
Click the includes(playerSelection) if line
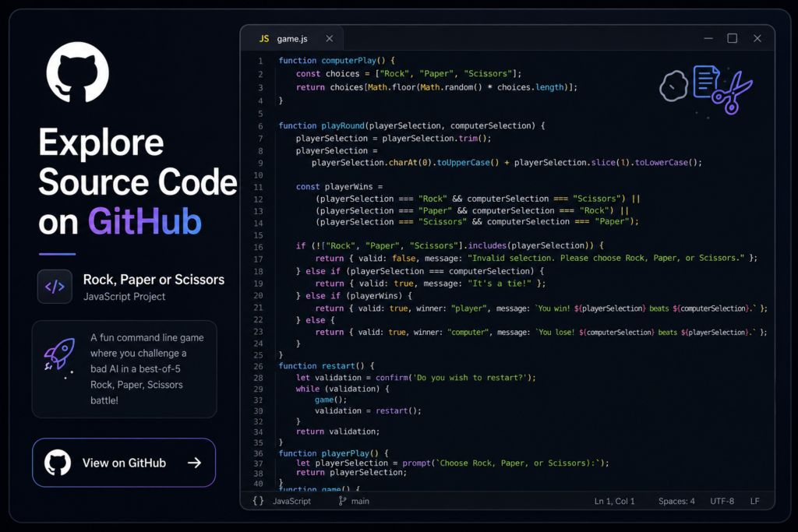(x=450, y=245)
